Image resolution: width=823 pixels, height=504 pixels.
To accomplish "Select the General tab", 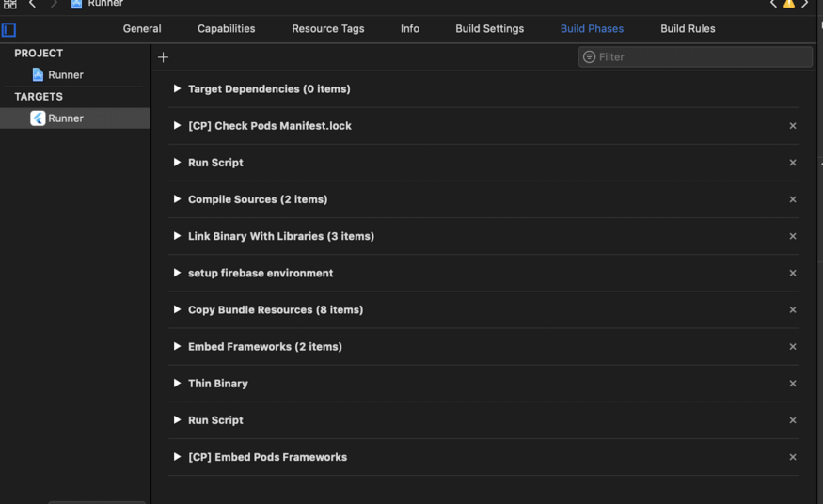I will point(142,29).
